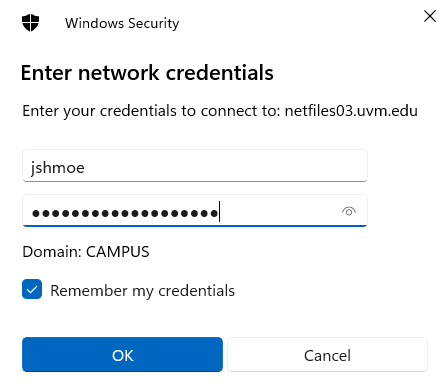Image resolution: width=445 pixels, height=391 pixels.
Task: Toggle the Remember my credentials checkbox
Action: click(x=32, y=289)
